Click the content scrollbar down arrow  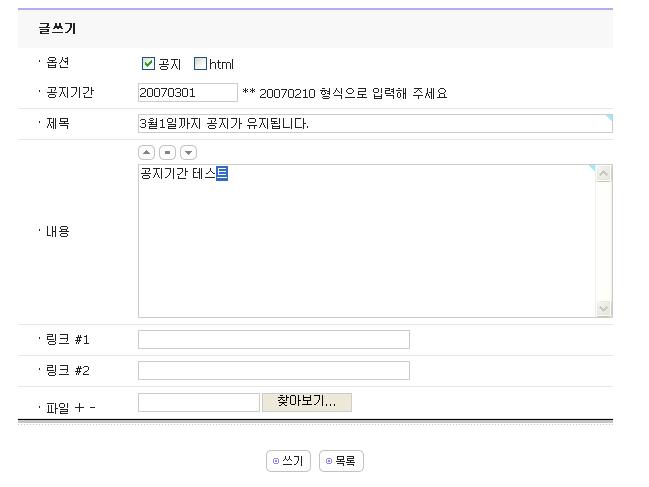click(x=603, y=309)
